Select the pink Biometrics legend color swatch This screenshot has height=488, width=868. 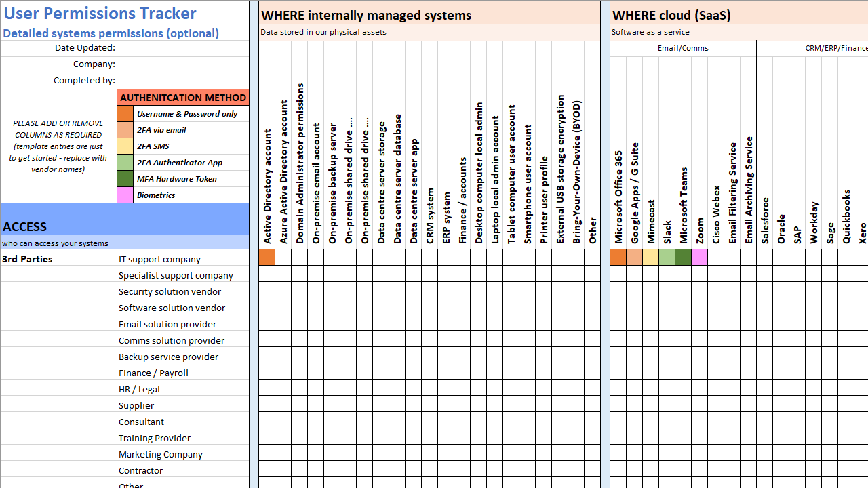pos(125,195)
